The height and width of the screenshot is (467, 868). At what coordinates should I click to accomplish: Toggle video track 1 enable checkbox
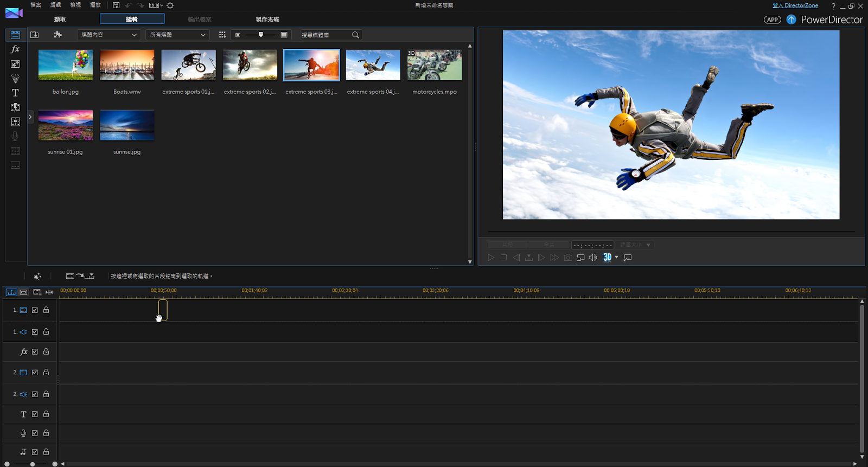tap(35, 310)
